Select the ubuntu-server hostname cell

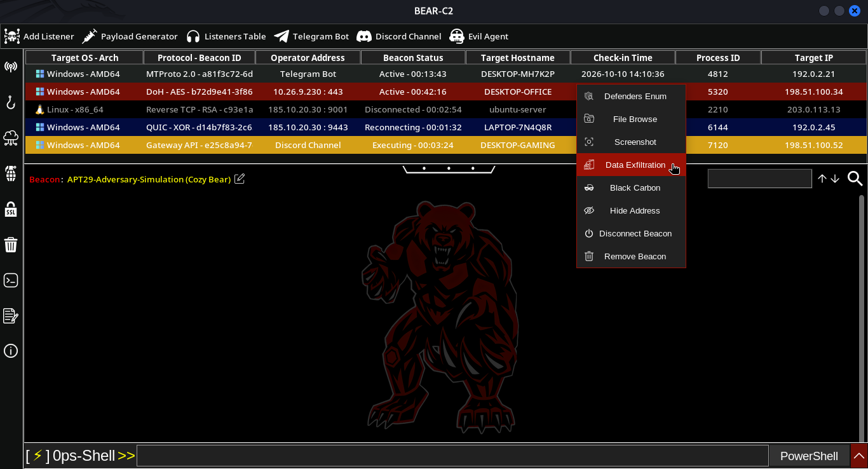pyautogui.click(x=517, y=109)
